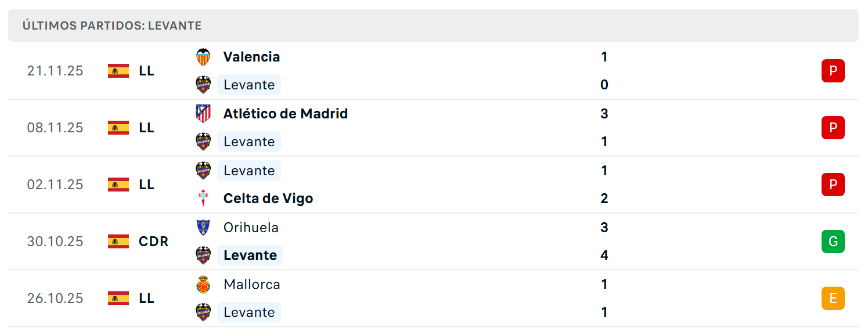Click the Celta de Vigo crest icon
The width and height of the screenshot is (868, 336).
click(203, 198)
